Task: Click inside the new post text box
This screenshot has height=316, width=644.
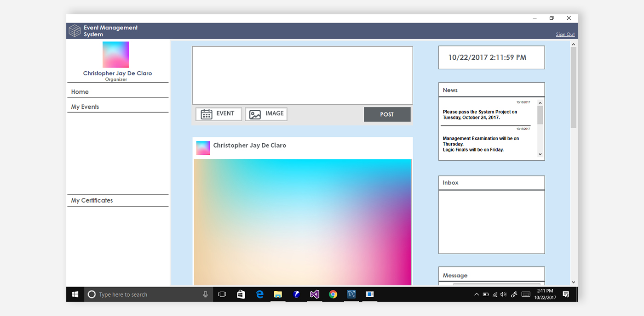Action: point(302,75)
